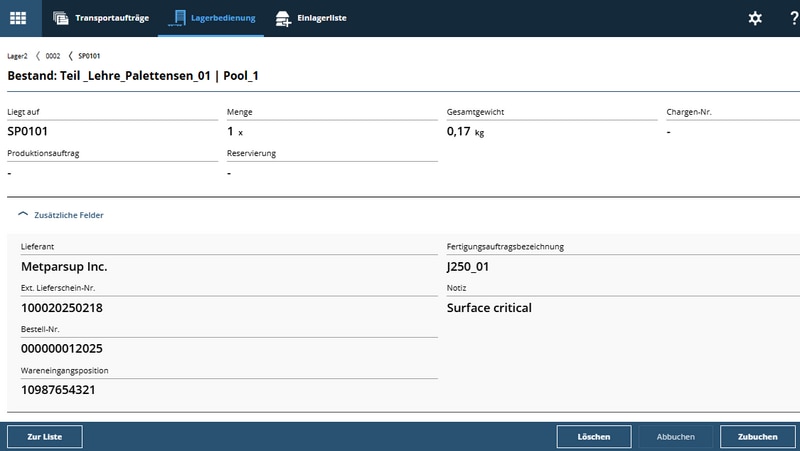Viewport: 800px width, 451px height.
Task: Click the Zubuchen button
Action: [757, 437]
